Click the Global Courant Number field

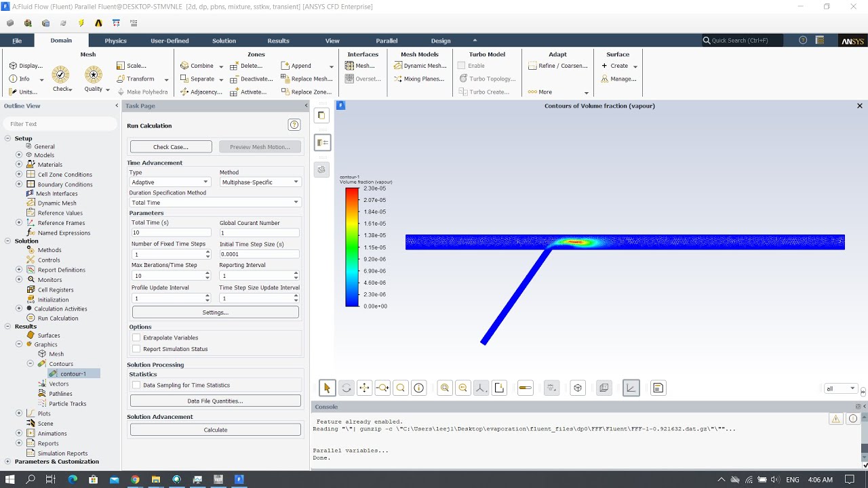pos(259,232)
